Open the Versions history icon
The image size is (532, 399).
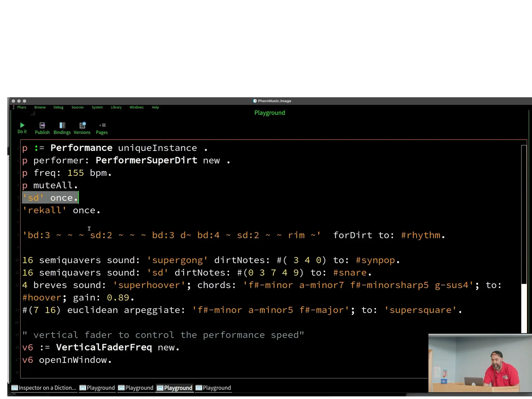[x=82, y=126]
